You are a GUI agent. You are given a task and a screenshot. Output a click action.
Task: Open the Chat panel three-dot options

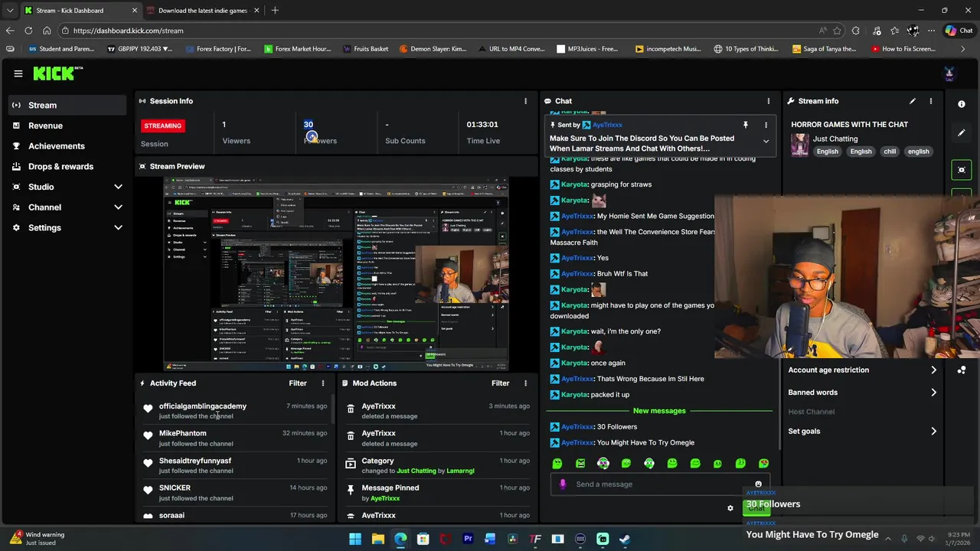pyautogui.click(x=768, y=101)
